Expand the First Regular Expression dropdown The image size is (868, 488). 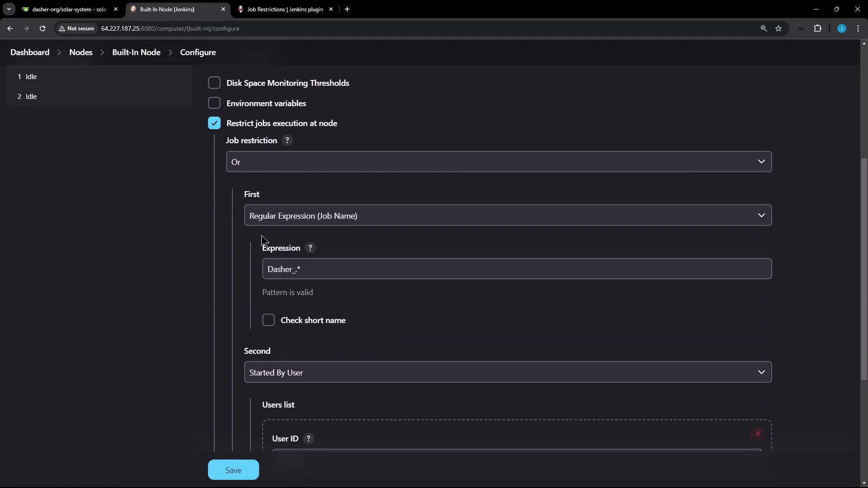[508, 216]
